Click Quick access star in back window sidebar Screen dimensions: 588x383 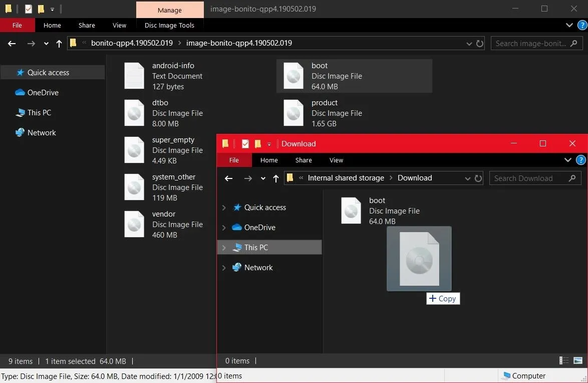point(20,73)
